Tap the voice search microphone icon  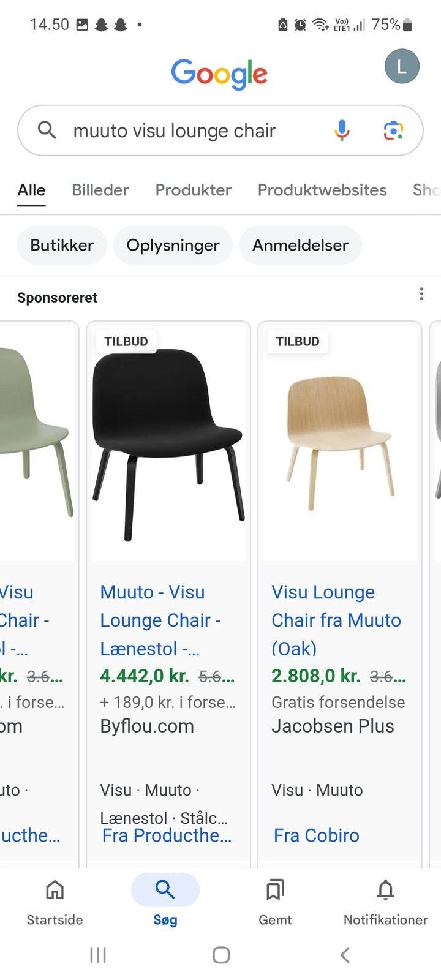342,130
